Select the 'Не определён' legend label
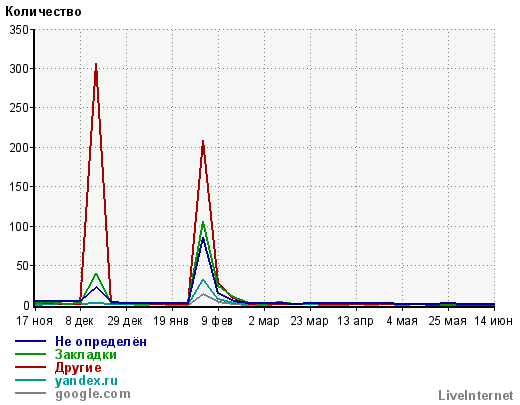Screen dimensions: 520x405 101,342
